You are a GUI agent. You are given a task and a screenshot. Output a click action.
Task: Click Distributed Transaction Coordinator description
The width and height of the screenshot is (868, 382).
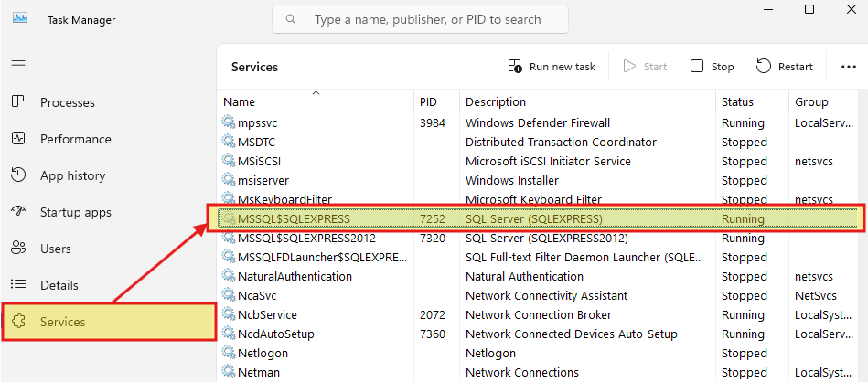[x=561, y=142]
